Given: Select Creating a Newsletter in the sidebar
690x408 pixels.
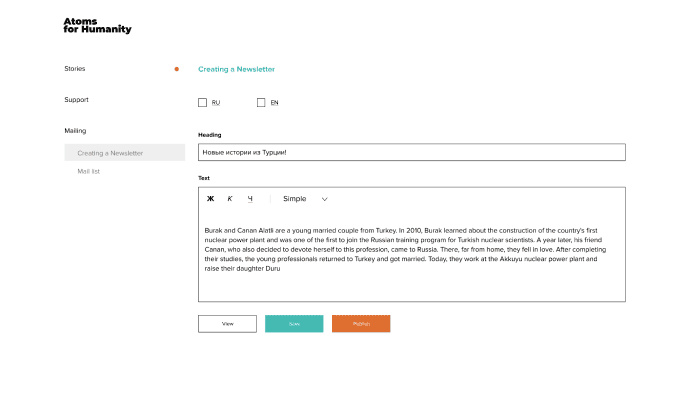Looking at the screenshot, I should click(x=110, y=153).
